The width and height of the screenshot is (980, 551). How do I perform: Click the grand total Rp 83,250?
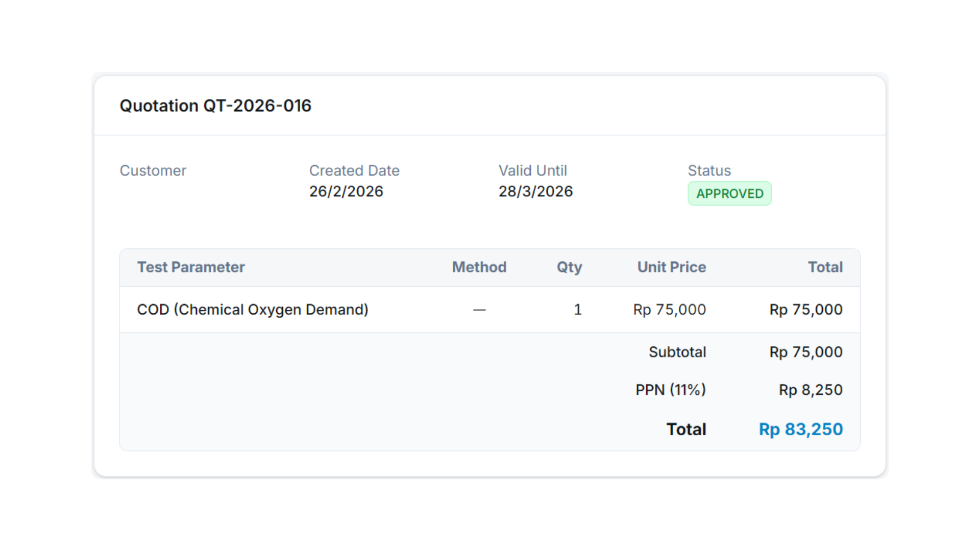pyautogui.click(x=801, y=429)
